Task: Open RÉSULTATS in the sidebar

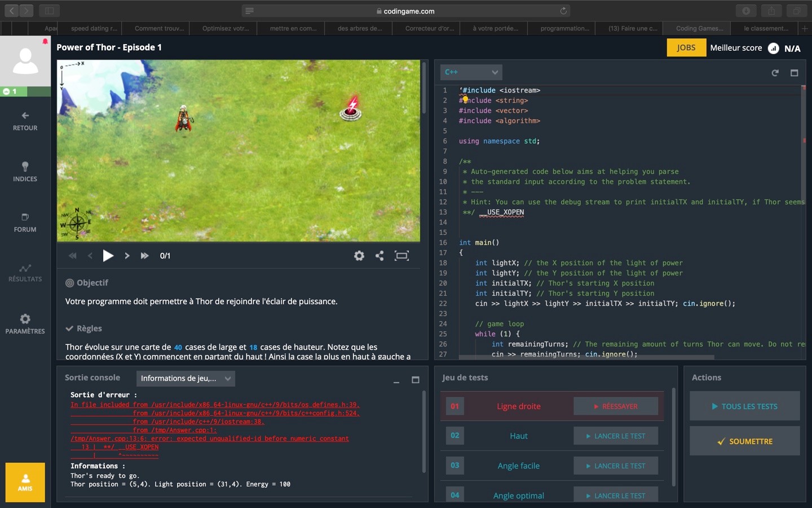Action: pyautogui.click(x=25, y=273)
